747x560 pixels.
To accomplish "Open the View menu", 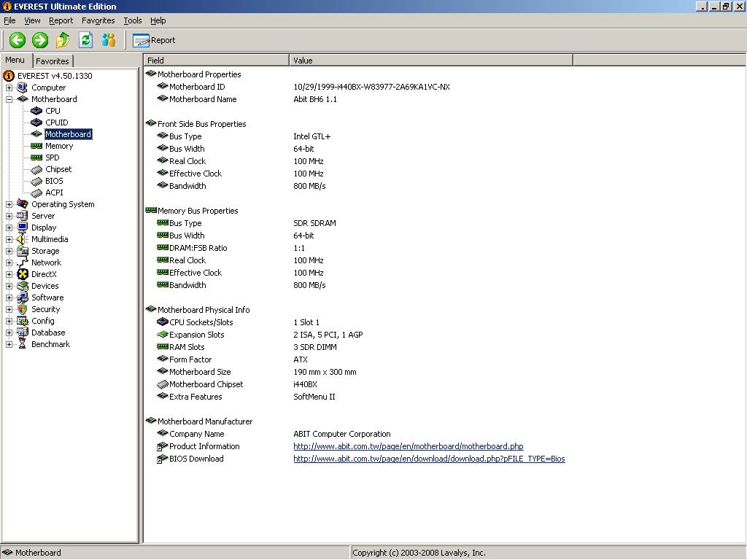I will click(x=32, y=20).
